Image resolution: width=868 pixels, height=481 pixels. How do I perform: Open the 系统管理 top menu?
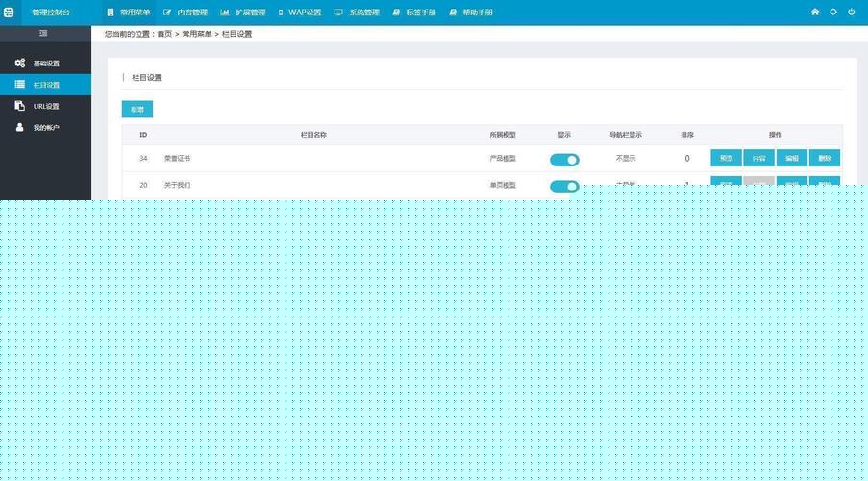(x=357, y=13)
